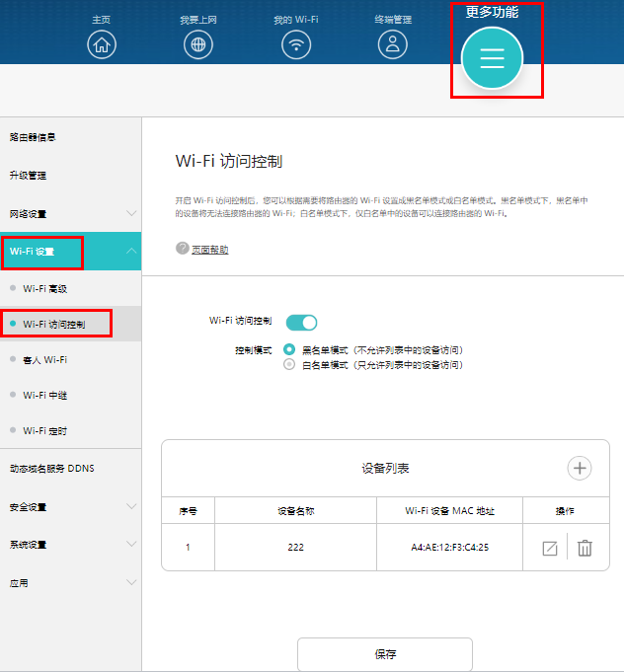Screen dimensions: 624x672
Task: Open the 页面帮助 link
Action: tap(209, 250)
